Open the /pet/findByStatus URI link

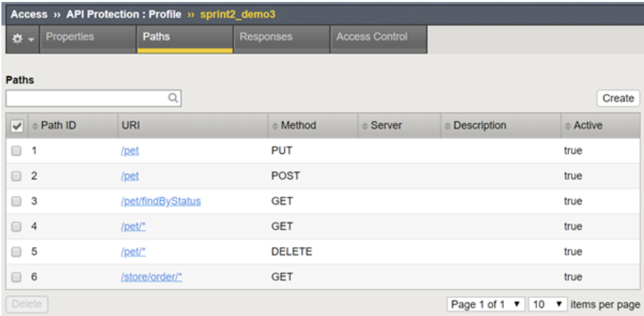pos(161,201)
